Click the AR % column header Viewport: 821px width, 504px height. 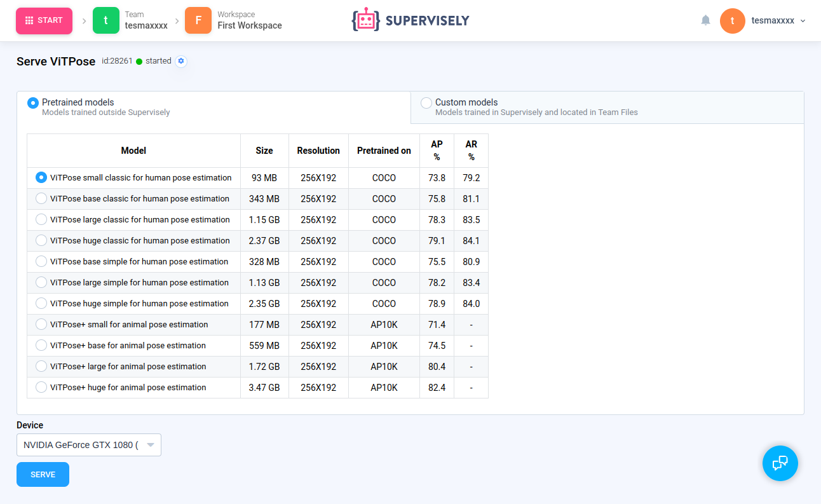471,151
